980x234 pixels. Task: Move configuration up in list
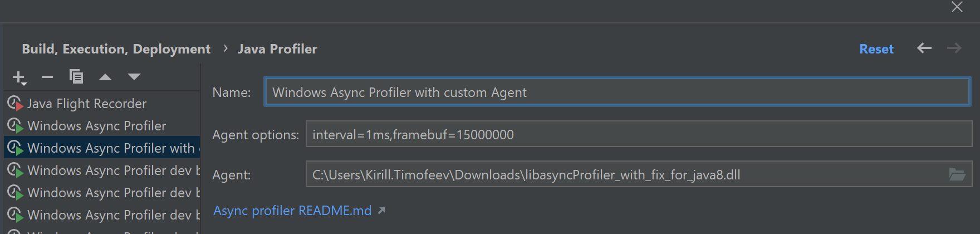(x=105, y=77)
